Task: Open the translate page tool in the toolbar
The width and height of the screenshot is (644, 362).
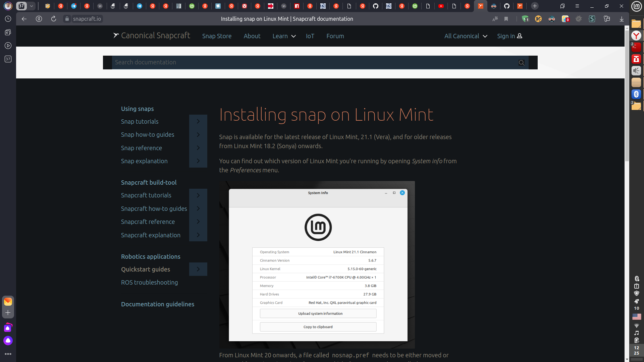Action: (x=495, y=19)
